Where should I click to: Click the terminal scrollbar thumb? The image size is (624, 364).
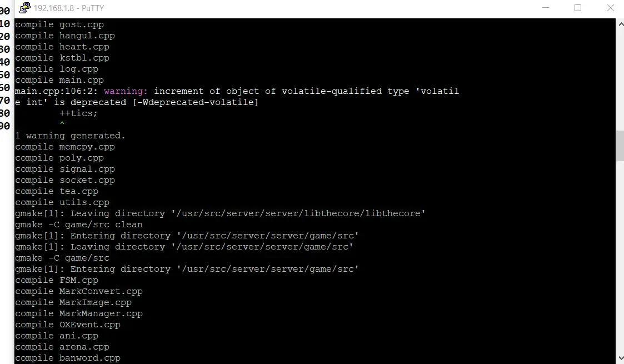pos(620,146)
